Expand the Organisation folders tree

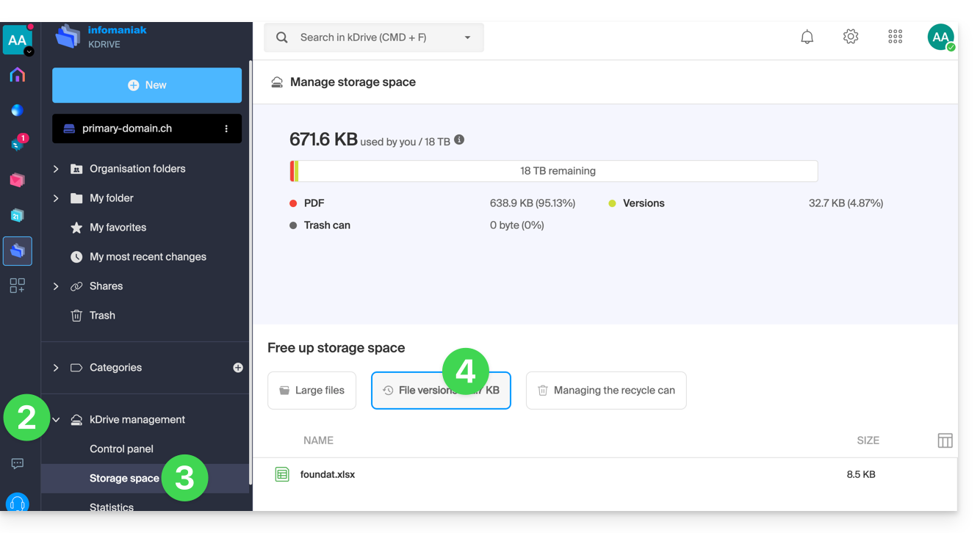56,169
